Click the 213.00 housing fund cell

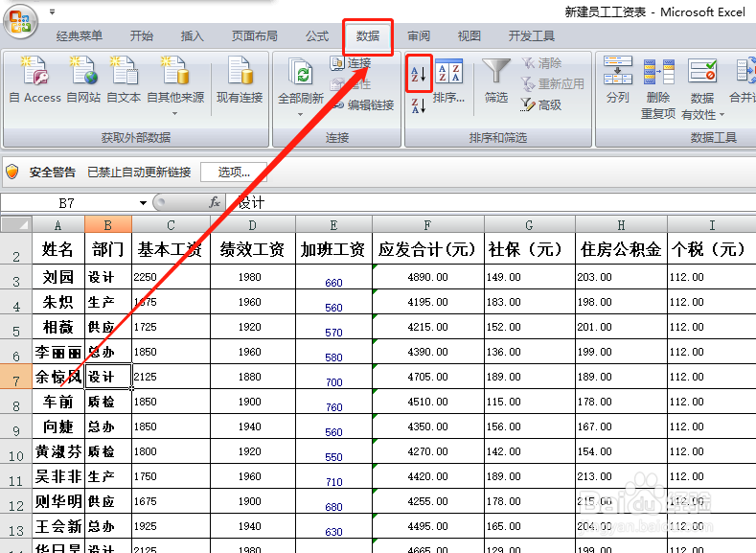coord(621,476)
